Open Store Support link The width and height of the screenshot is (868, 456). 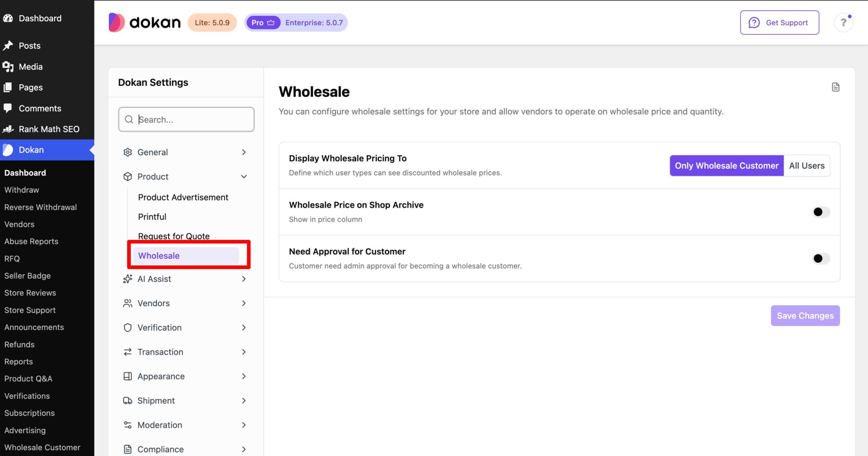pyautogui.click(x=30, y=310)
